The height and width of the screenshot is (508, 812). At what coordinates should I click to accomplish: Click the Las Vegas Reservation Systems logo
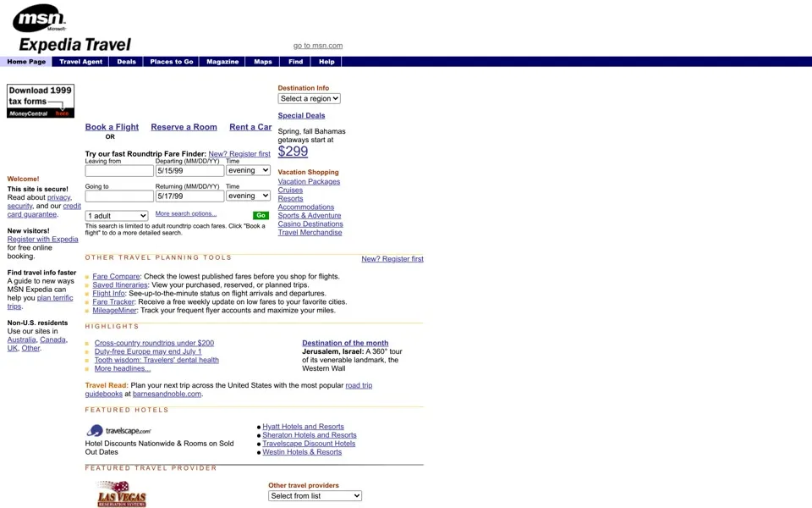coord(122,494)
